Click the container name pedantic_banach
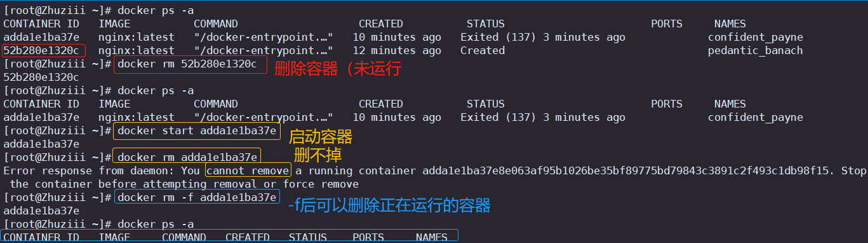 tap(755, 51)
